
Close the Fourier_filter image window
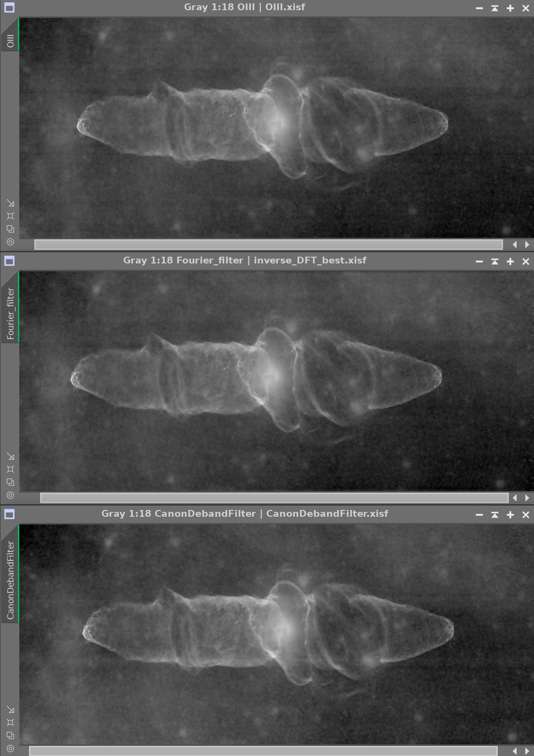click(526, 262)
